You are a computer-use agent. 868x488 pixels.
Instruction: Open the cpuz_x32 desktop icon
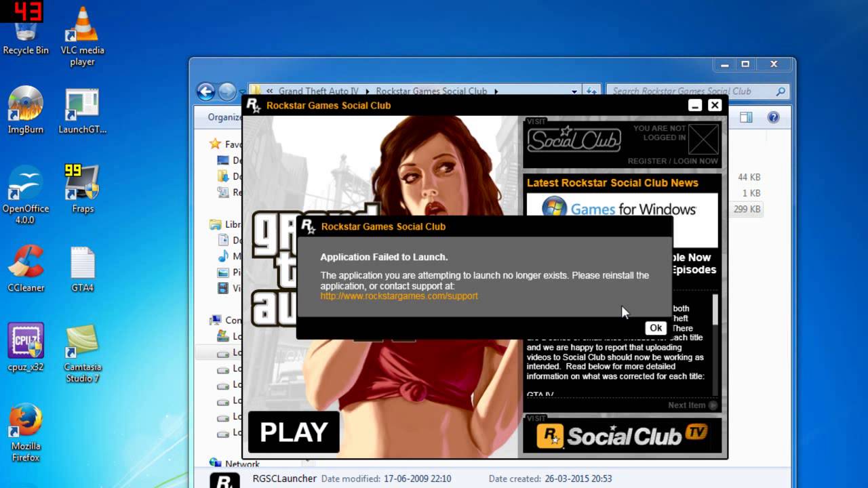tap(26, 348)
